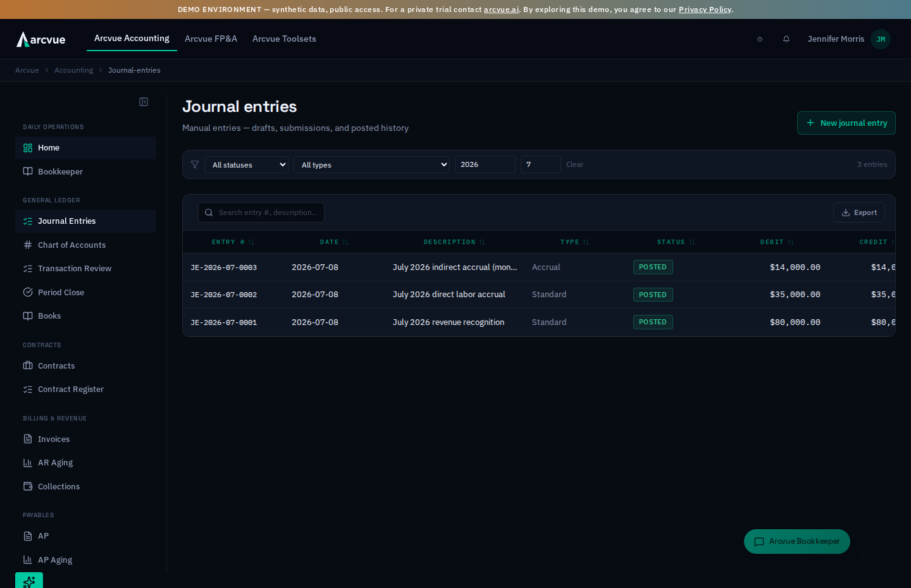Open JM user avatar
This screenshot has width=911, height=588.
pyautogui.click(x=881, y=39)
